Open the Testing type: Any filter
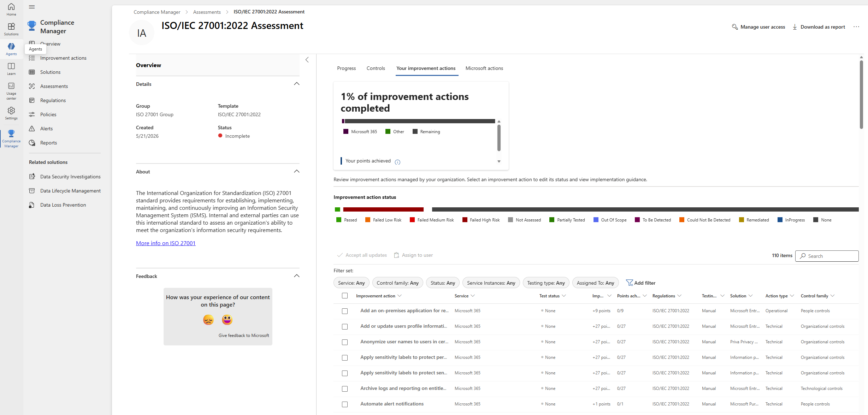The width and height of the screenshot is (868, 415). 546,283
